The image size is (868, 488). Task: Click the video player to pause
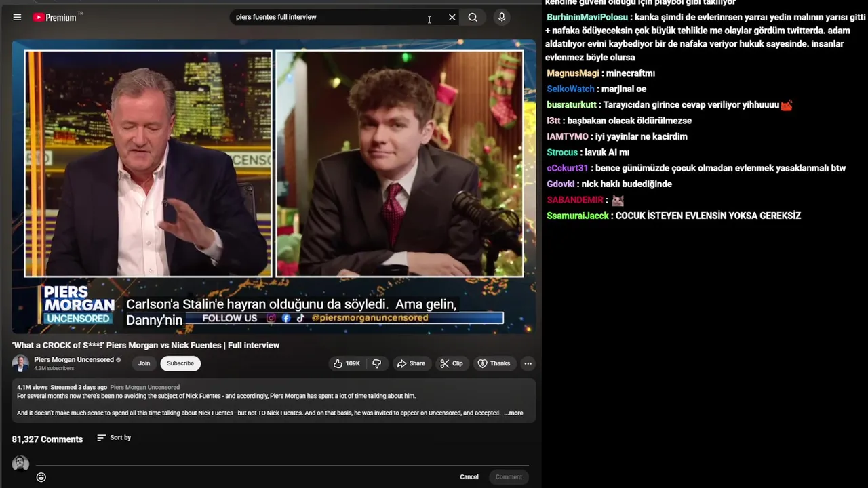click(x=273, y=186)
